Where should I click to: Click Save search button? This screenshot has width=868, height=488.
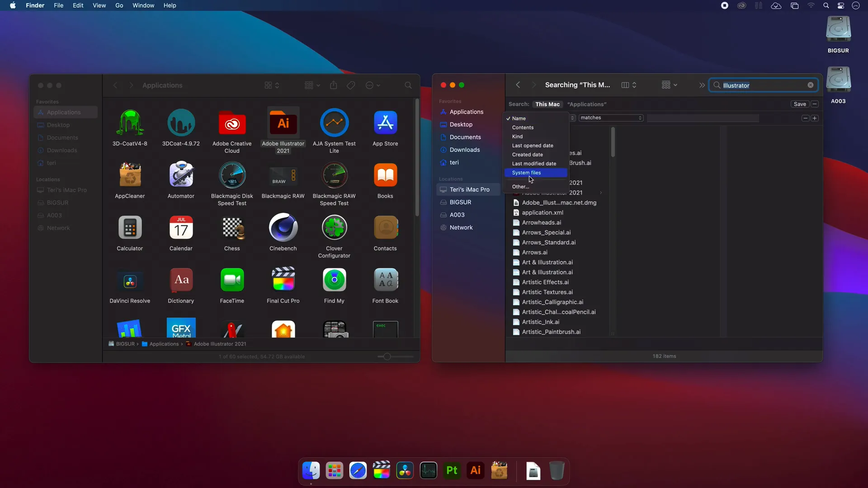(800, 104)
